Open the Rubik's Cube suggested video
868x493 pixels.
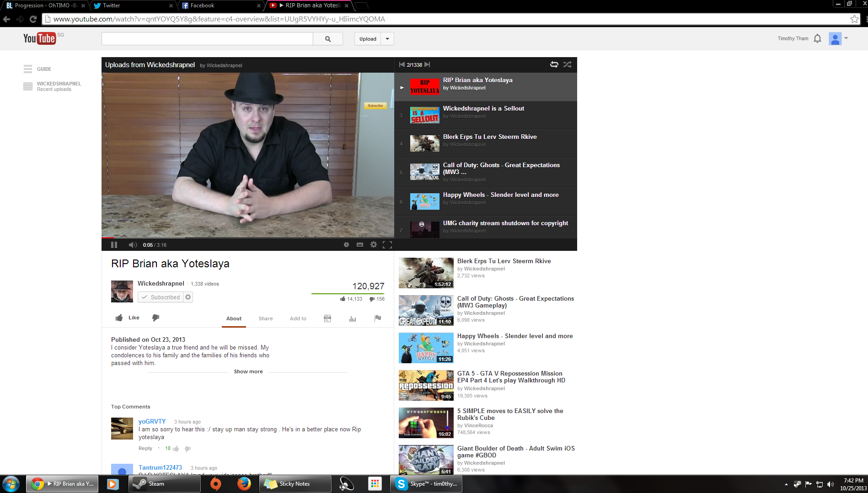pos(488,423)
